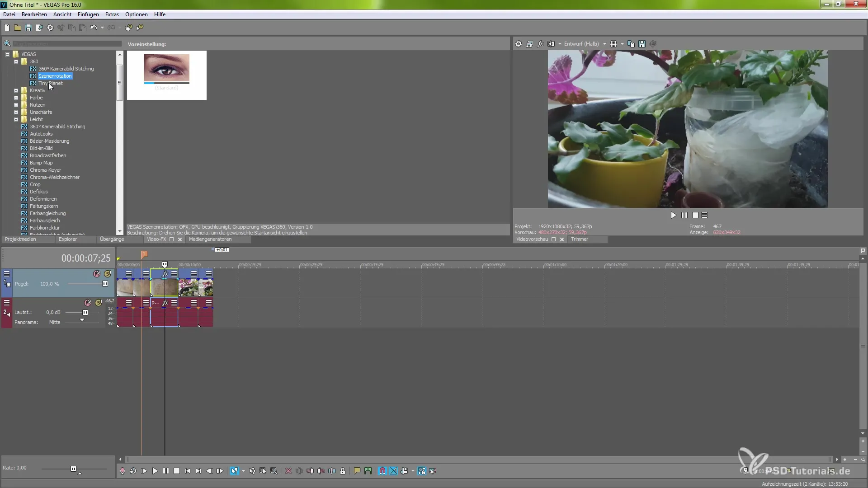Open video track 1 hamburger menu
868x488 pixels.
(7, 274)
